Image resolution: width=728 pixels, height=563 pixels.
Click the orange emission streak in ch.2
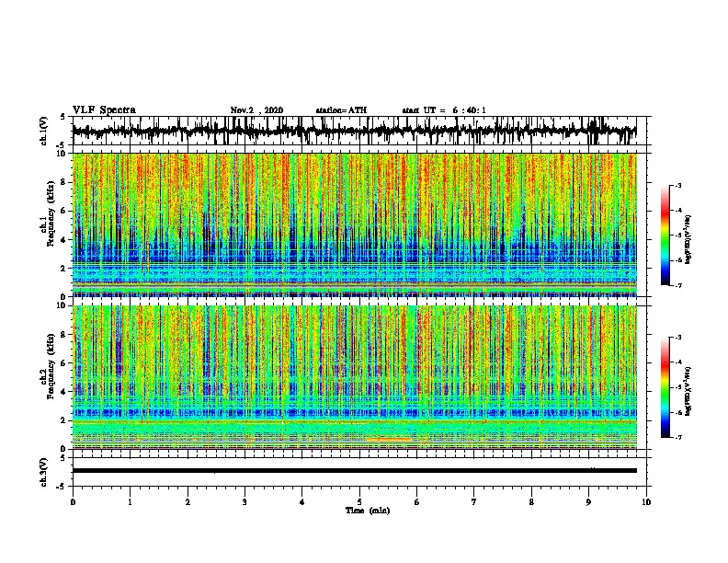[x=389, y=439]
